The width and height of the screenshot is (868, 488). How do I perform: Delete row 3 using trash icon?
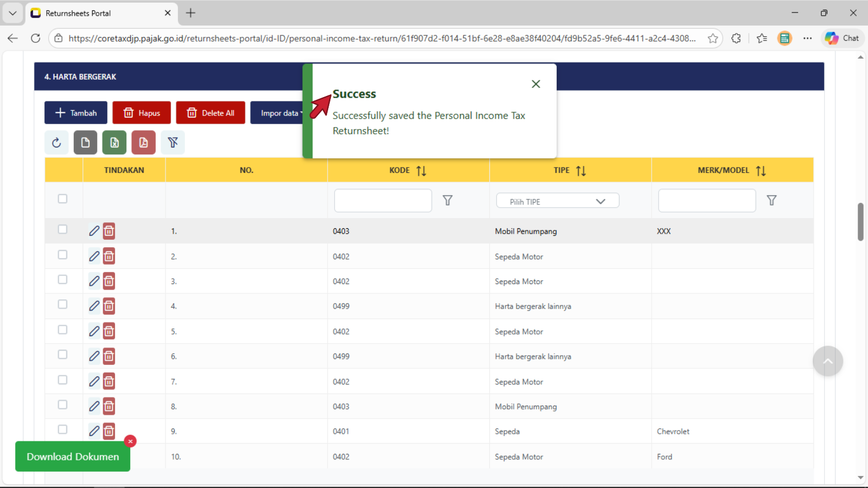tap(109, 281)
